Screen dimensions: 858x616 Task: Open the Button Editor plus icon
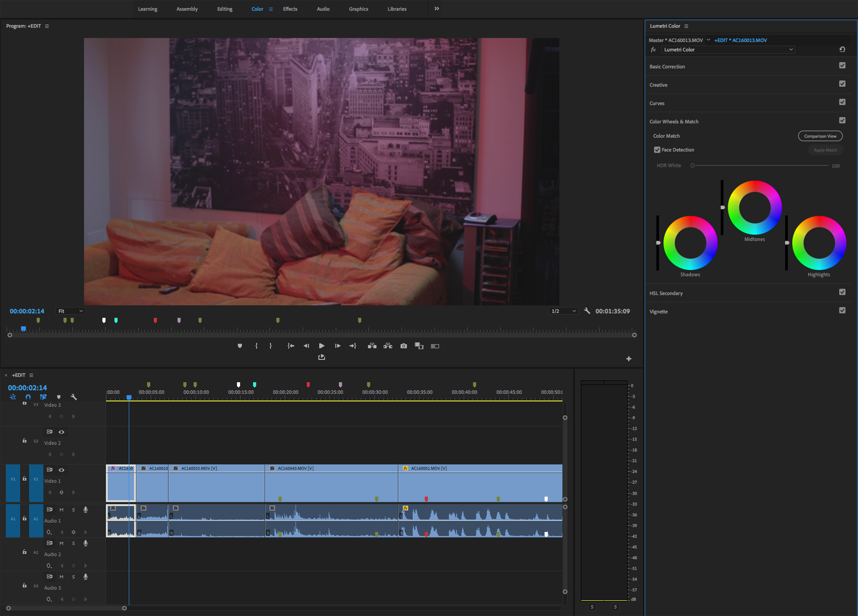[629, 359]
